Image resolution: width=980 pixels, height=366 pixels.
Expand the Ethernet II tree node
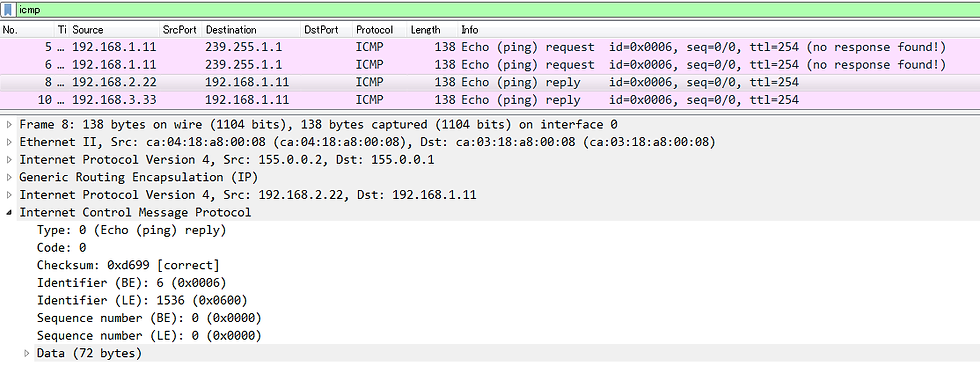tap(9, 142)
